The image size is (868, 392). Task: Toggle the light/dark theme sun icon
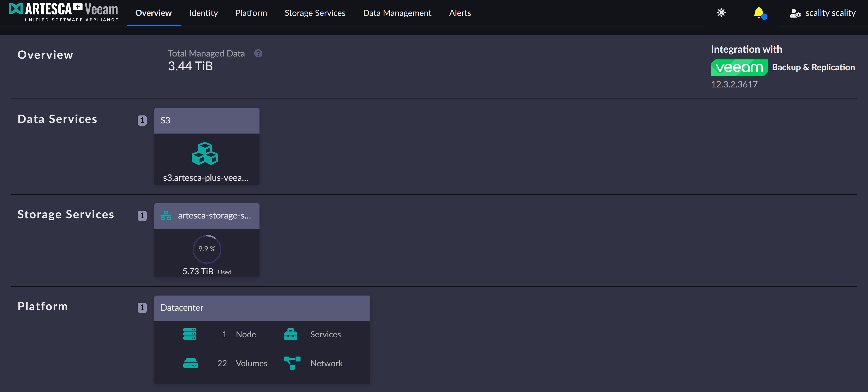(x=721, y=13)
